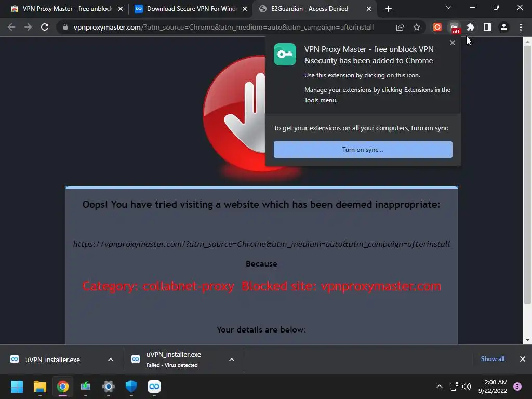Click the scrollbar down arrow
Image resolution: width=532 pixels, height=399 pixels.
tap(527, 340)
